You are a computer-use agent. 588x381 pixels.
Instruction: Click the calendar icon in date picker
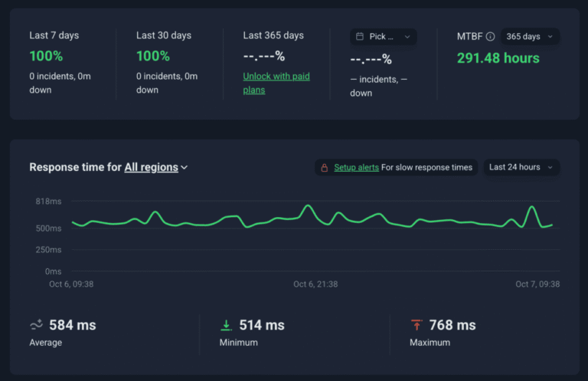[x=360, y=36]
